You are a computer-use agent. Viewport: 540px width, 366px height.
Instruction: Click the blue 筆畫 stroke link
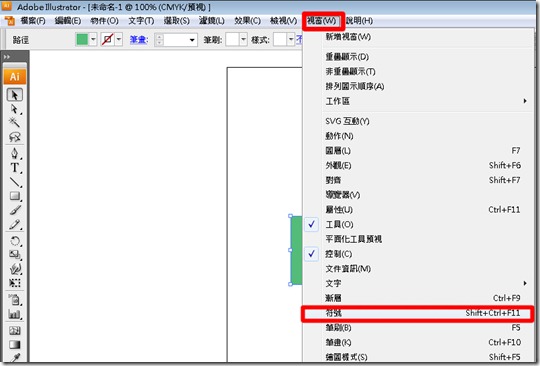139,40
